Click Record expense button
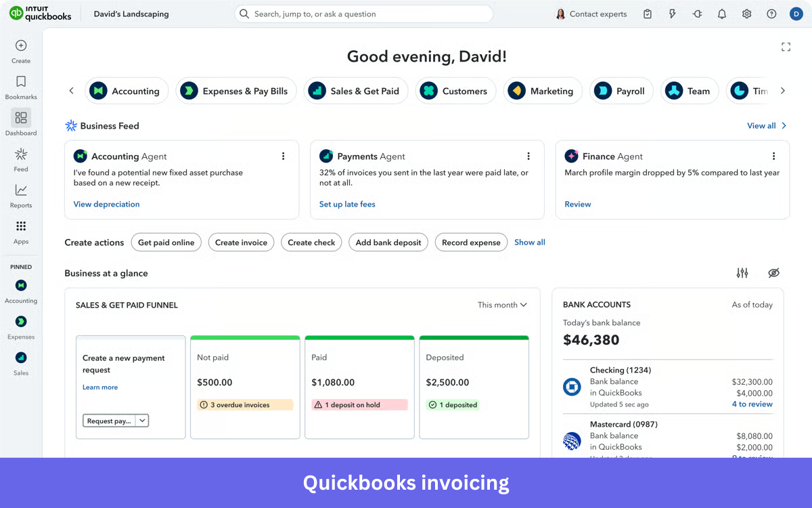 471,242
